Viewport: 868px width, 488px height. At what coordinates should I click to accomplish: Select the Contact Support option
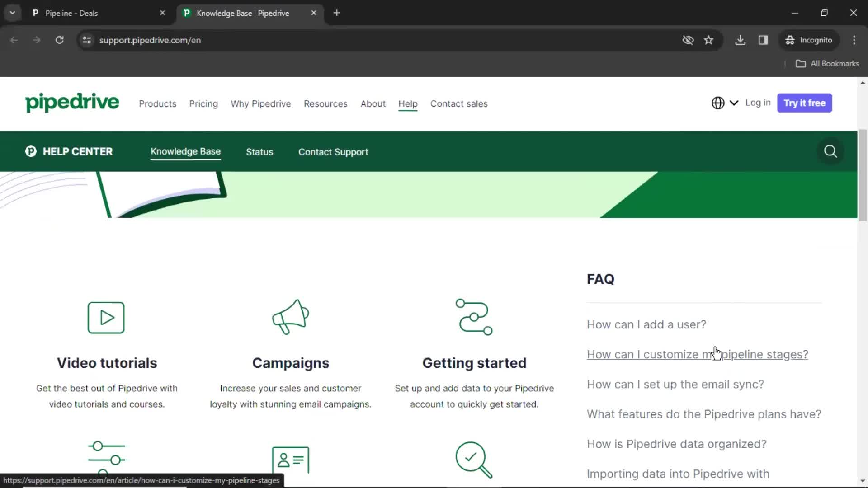tap(333, 151)
